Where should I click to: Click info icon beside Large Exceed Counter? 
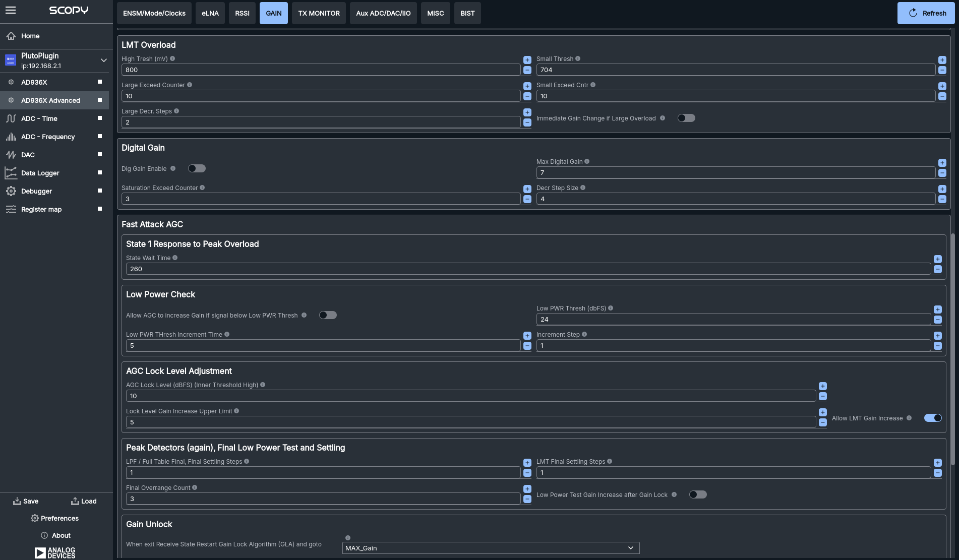click(190, 85)
